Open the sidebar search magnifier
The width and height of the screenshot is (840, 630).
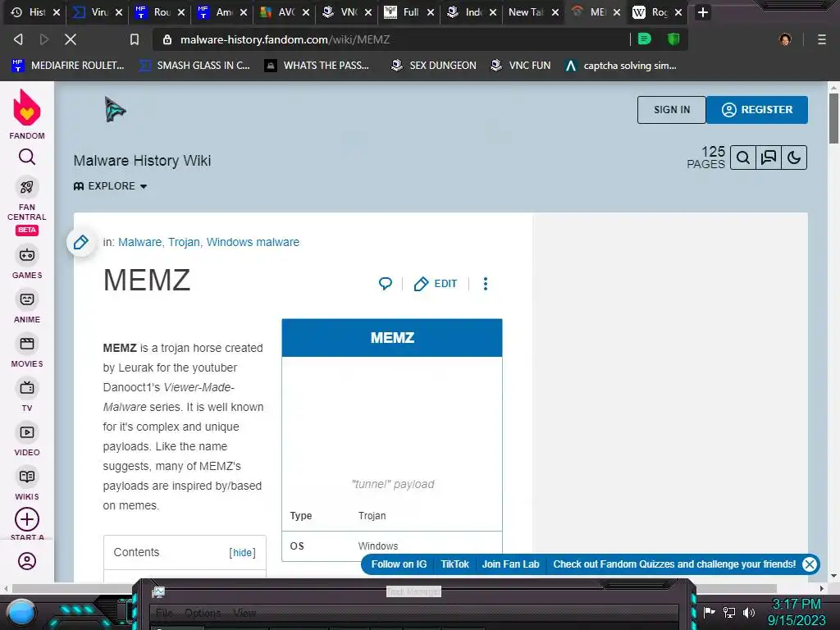[27, 157]
